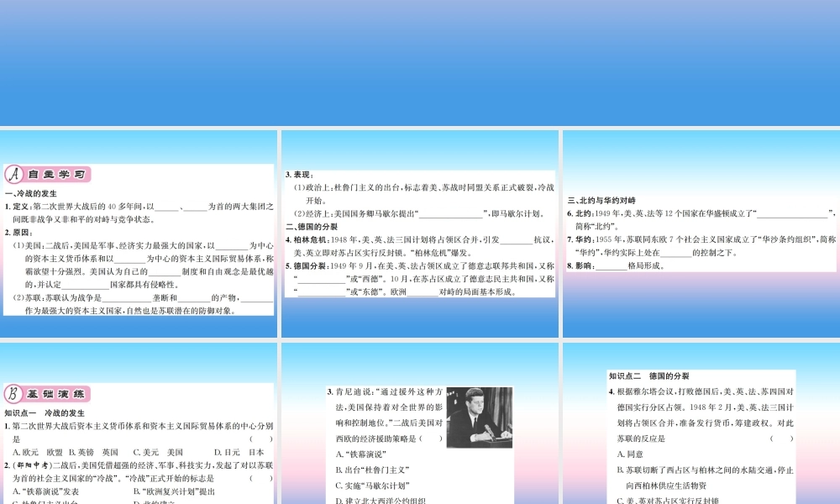Viewport: 840px width, 504px height.
Task: Click heading 一、冷战的发生
Action: tap(30, 193)
